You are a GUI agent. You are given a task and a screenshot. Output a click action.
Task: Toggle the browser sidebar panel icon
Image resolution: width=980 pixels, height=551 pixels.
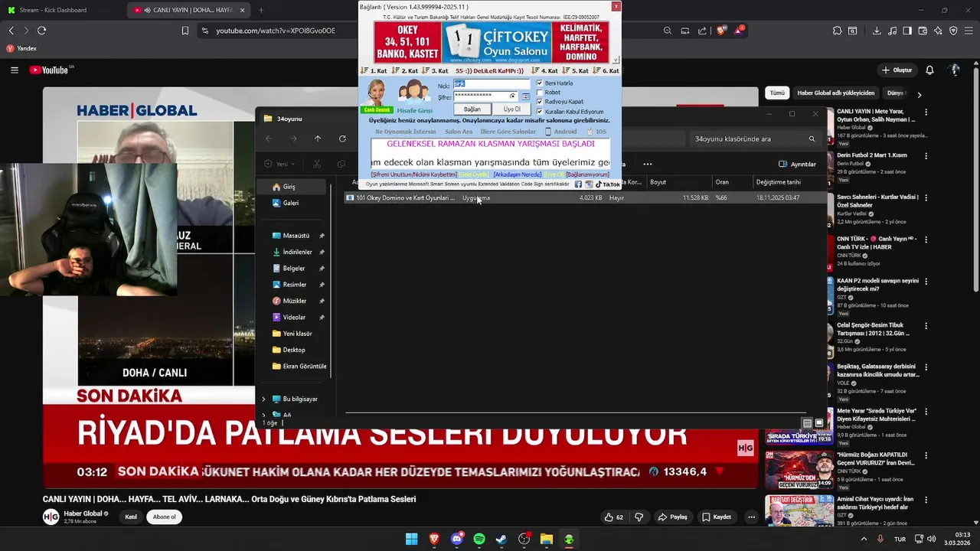point(907,31)
